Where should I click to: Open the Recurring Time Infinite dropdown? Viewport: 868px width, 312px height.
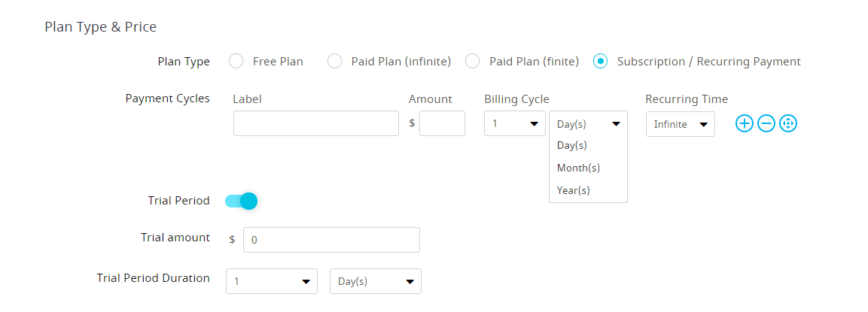tap(681, 124)
